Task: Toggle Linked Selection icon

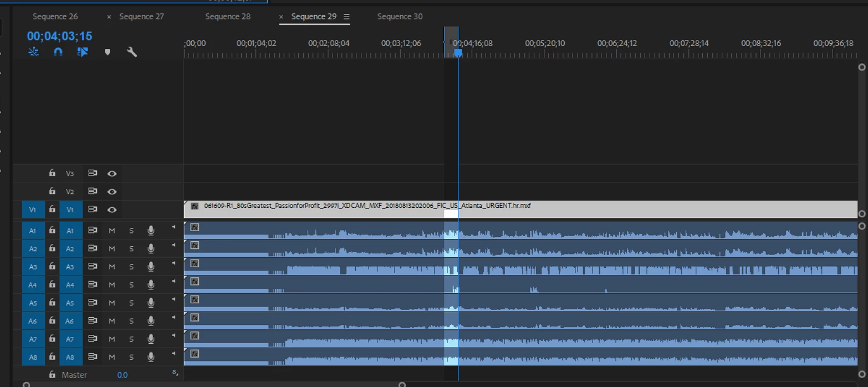Action: pos(83,52)
